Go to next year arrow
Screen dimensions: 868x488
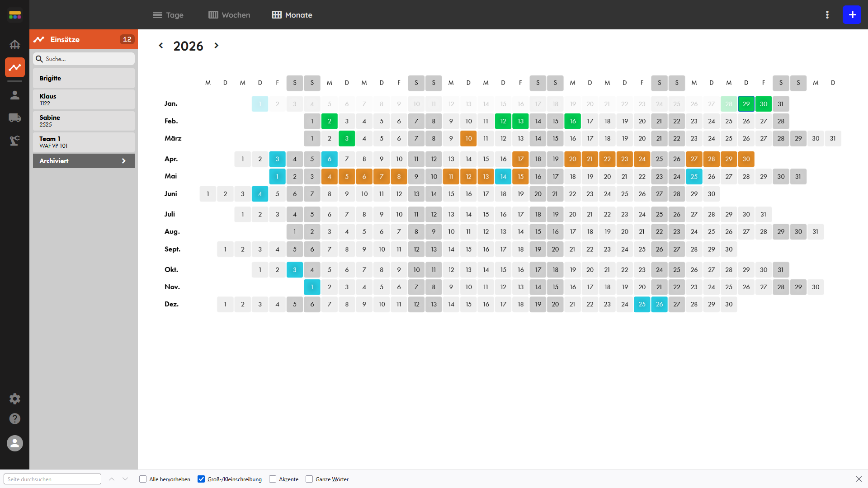217,46
